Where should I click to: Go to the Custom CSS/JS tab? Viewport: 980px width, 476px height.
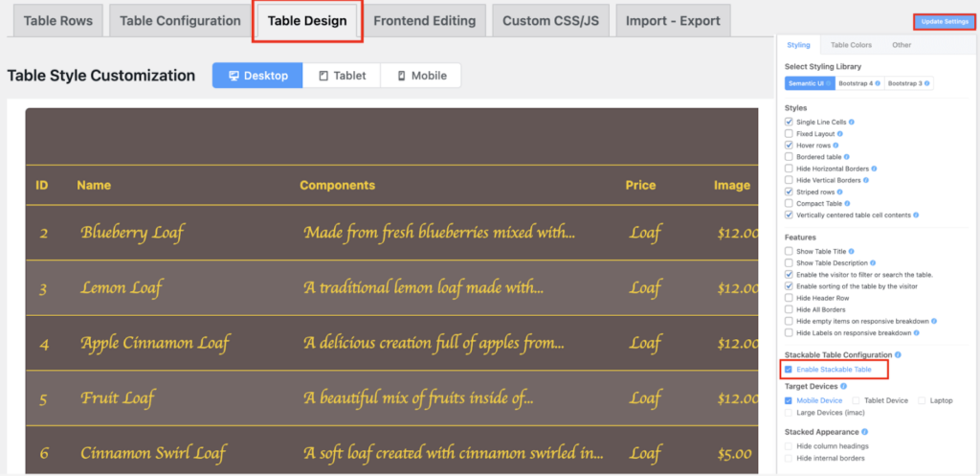[x=550, y=21]
